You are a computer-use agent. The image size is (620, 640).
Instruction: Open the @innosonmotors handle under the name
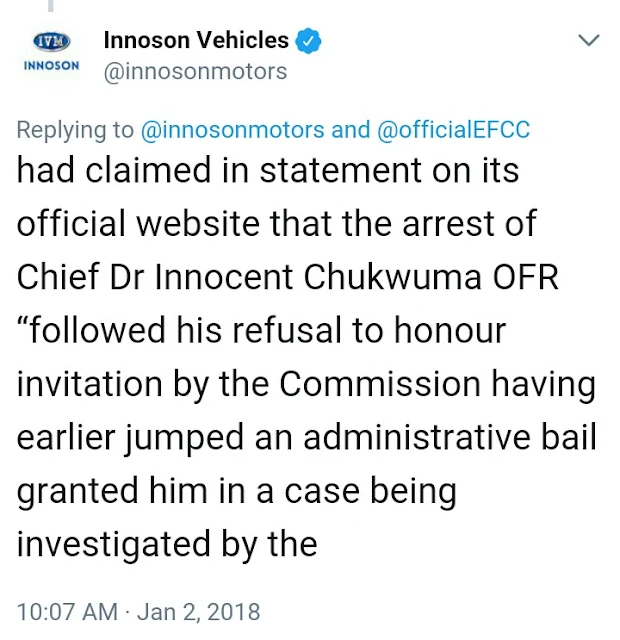coord(196,72)
